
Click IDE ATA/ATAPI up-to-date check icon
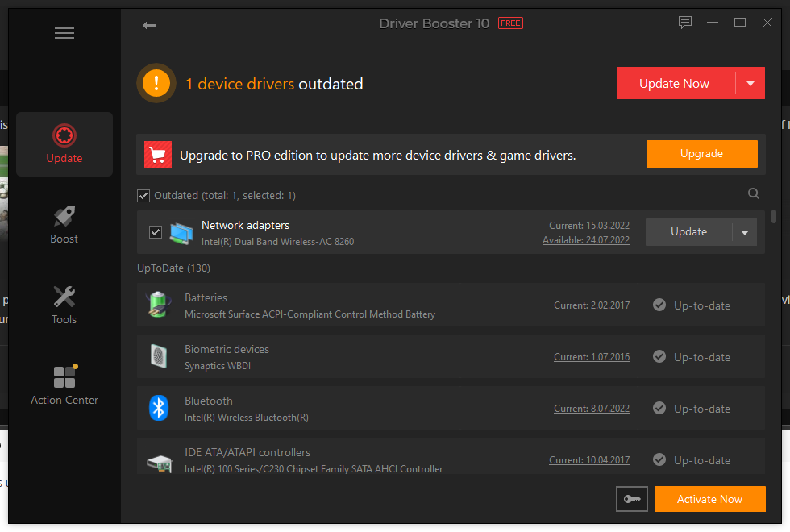659,460
